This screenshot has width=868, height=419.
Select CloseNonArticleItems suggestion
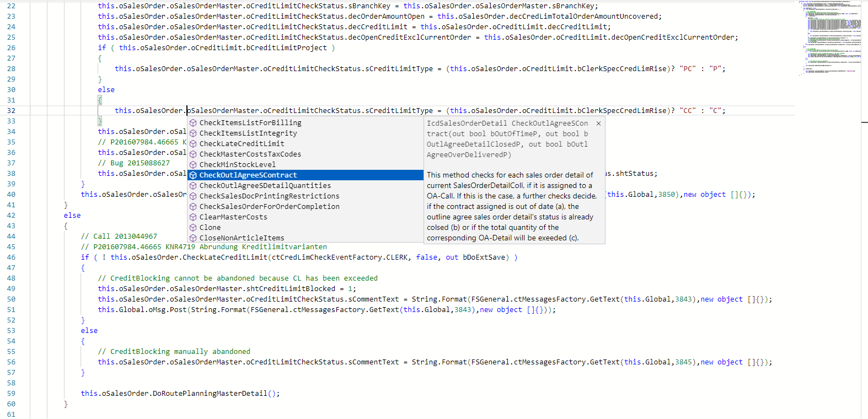305,238
